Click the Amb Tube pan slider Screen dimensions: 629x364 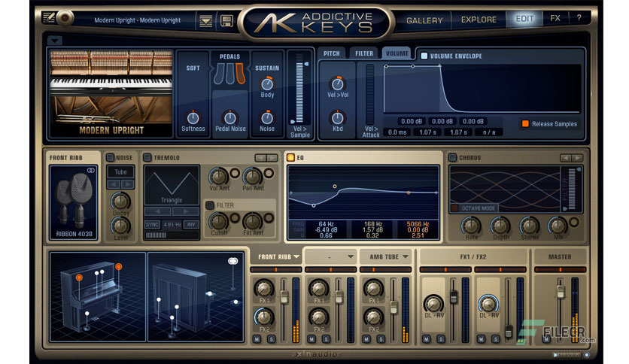(385, 269)
